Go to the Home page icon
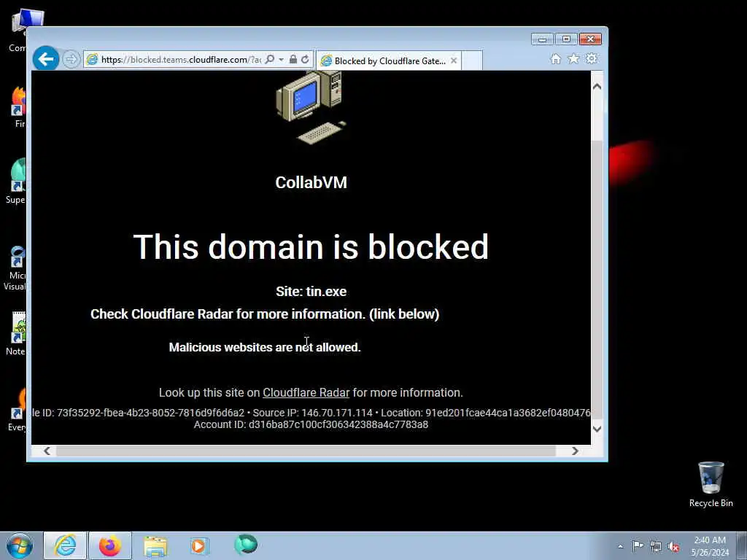The image size is (747, 560). (x=555, y=59)
